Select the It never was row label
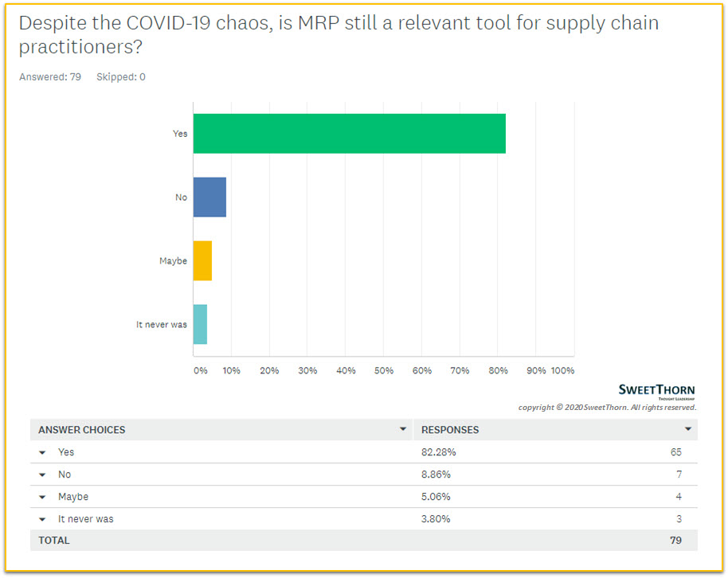728x578 pixels. 86,519
